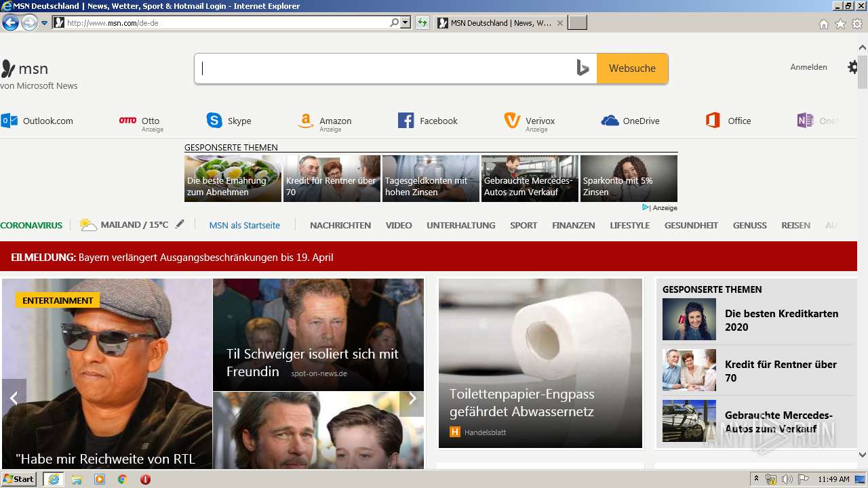The image size is (868, 488).
Task: Click the address bar search magnifier
Action: coord(394,22)
